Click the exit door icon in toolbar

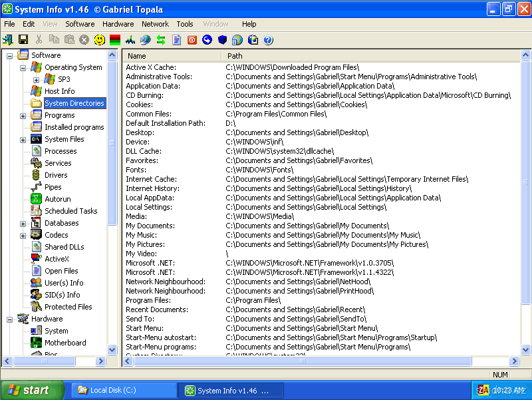8,40
